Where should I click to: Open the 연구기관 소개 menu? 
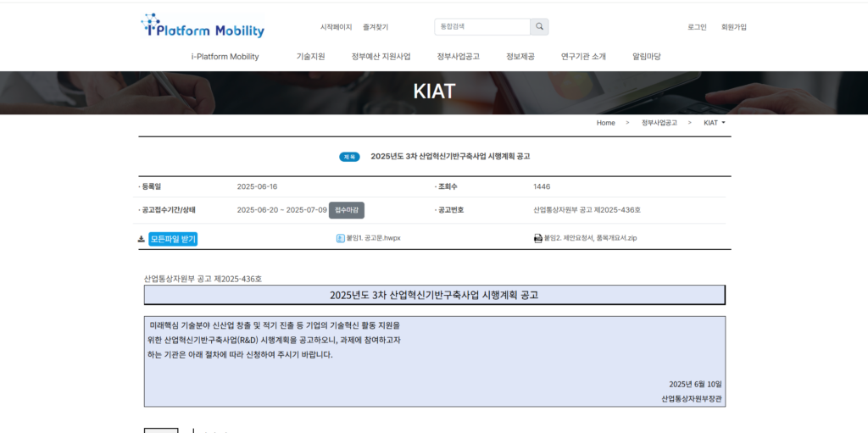click(x=583, y=57)
